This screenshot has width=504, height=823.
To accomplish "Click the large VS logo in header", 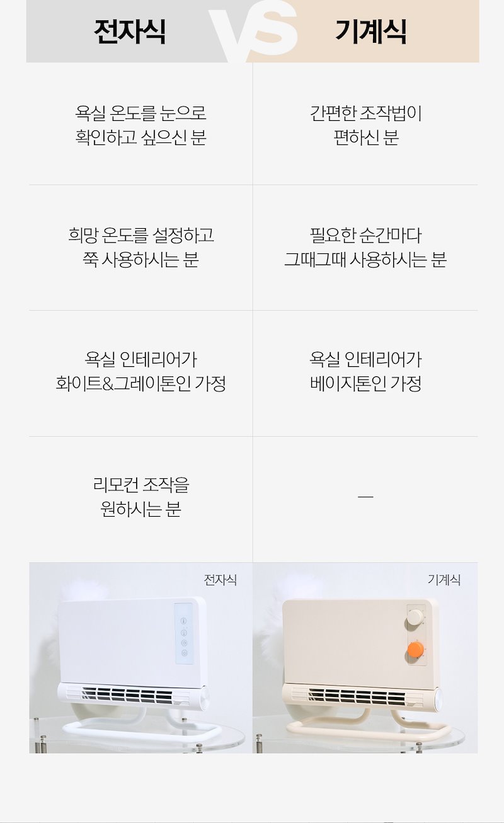I will (x=253, y=30).
